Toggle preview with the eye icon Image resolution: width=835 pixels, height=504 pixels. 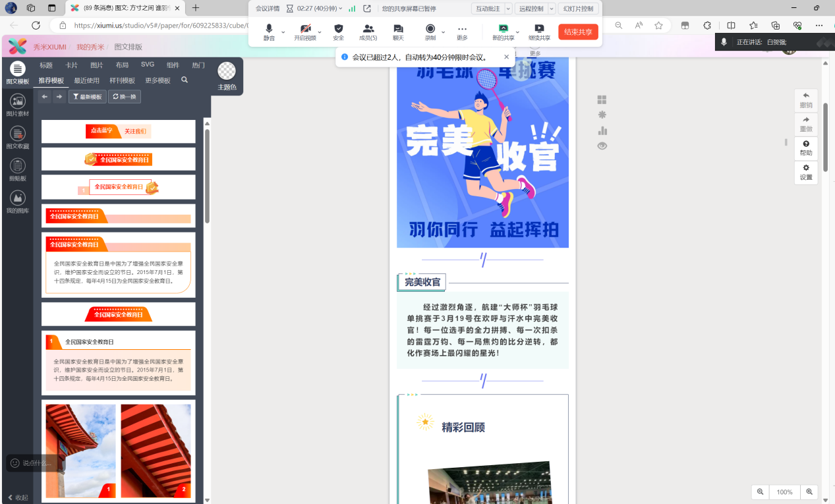coord(602,146)
